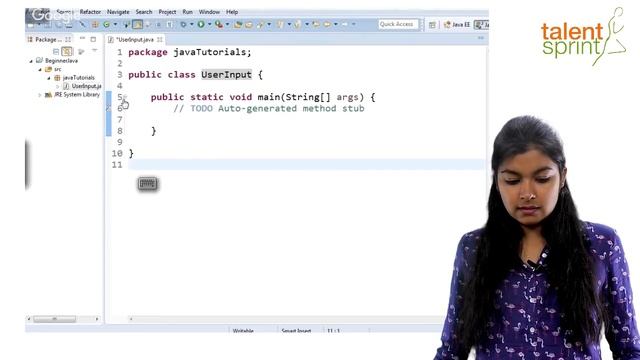Screen dimensions: 640x360
Task: Click the New Java Class green icon
Action: click(x=107, y=24)
